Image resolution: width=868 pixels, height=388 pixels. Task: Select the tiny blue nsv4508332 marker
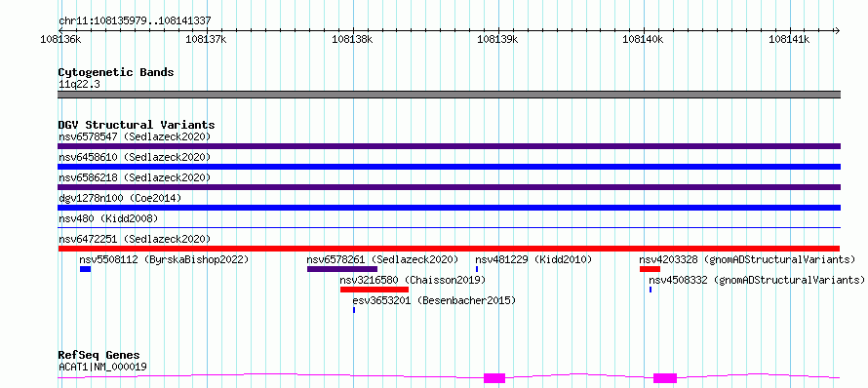[x=651, y=290]
